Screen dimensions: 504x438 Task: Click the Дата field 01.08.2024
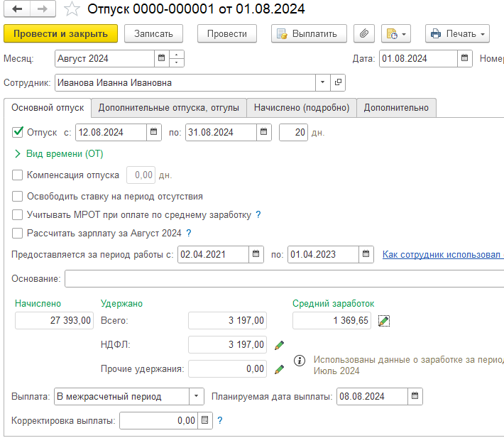click(x=418, y=58)
